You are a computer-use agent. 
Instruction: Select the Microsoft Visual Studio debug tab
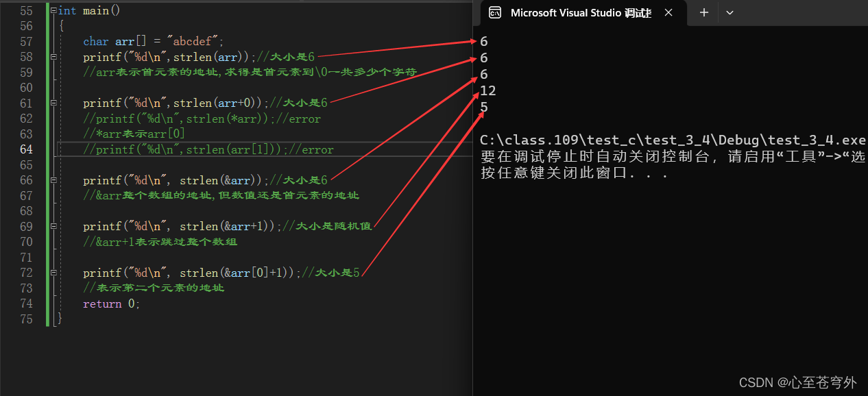[x=580, y=12]
